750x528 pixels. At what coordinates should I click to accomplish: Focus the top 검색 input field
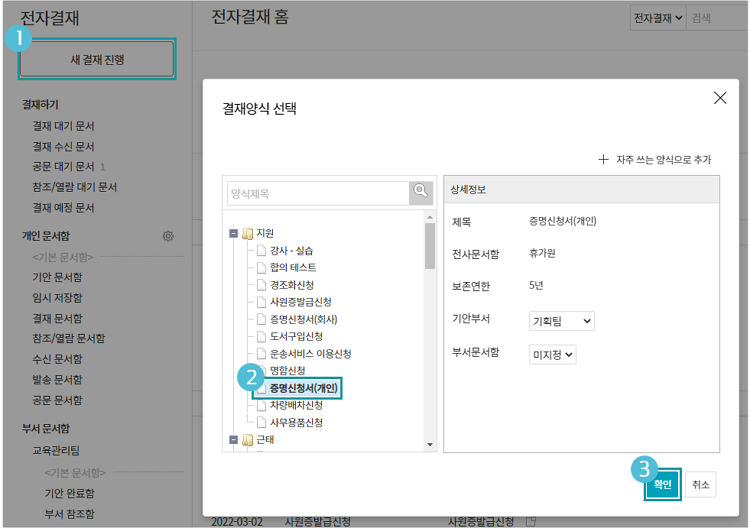(717, 18)
